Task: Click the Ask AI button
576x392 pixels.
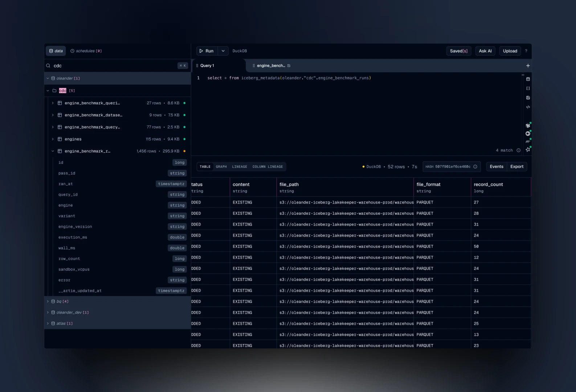Action: coord(485,51)
